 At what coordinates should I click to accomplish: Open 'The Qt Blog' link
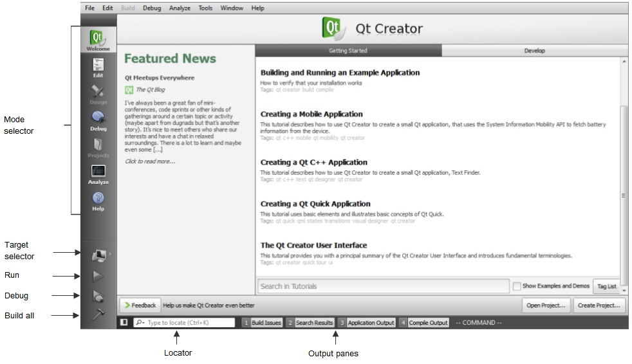point(151,90)
